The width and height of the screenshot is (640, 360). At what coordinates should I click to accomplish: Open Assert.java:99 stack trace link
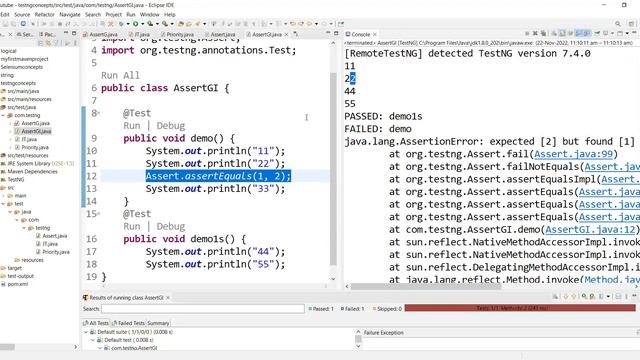(x=573, y=154)
